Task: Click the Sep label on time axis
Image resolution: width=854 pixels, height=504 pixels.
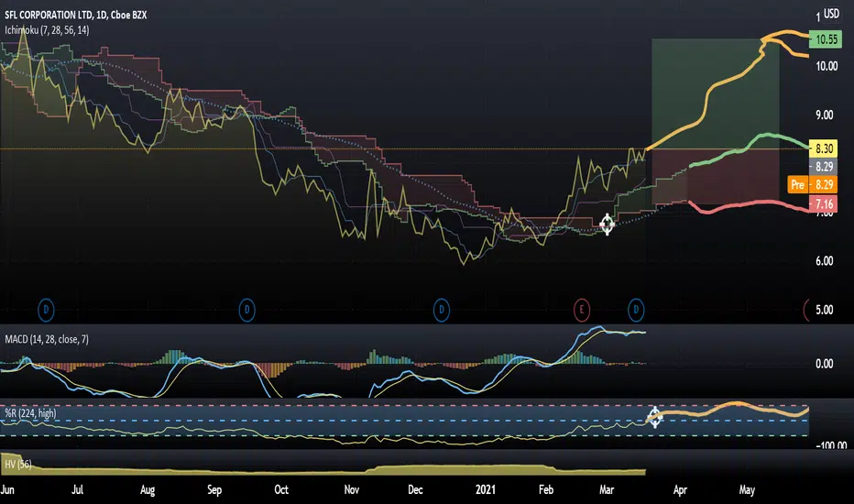Action: click(214, 489)
